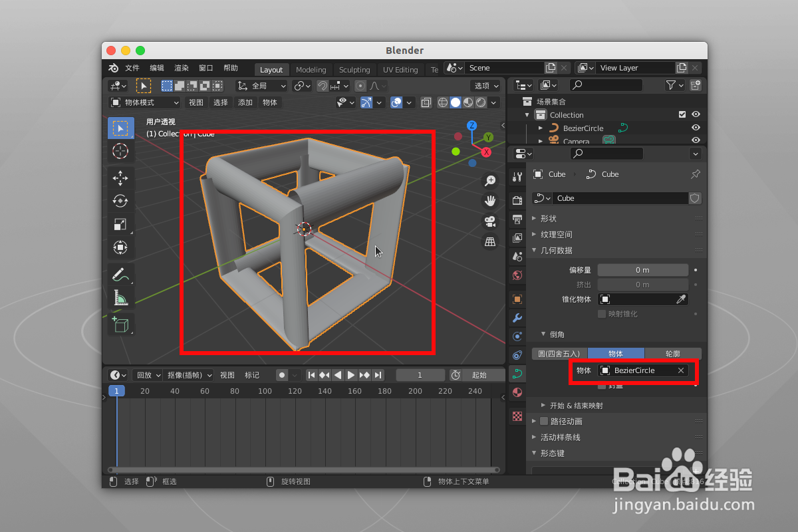Open Render properties with the camera icon
The image size is (798, 532).
click(517, 199)
